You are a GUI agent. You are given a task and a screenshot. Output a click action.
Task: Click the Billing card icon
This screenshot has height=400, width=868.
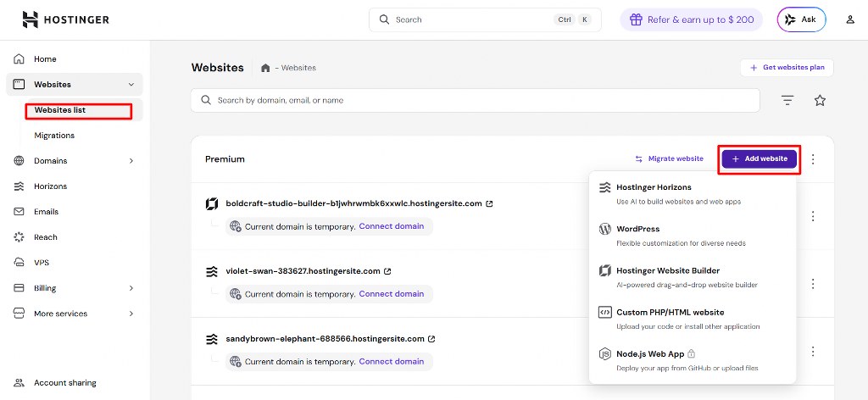click(19, 287)
